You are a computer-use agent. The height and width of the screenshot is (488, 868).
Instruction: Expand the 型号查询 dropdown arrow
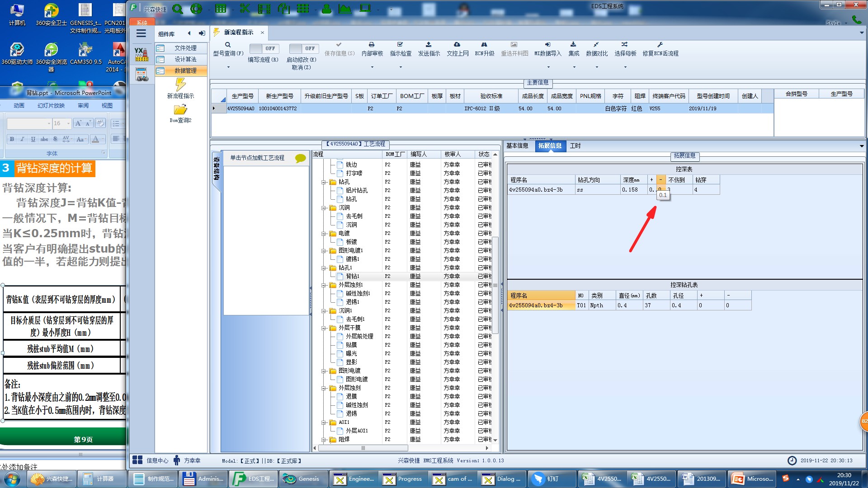point(228,67)
